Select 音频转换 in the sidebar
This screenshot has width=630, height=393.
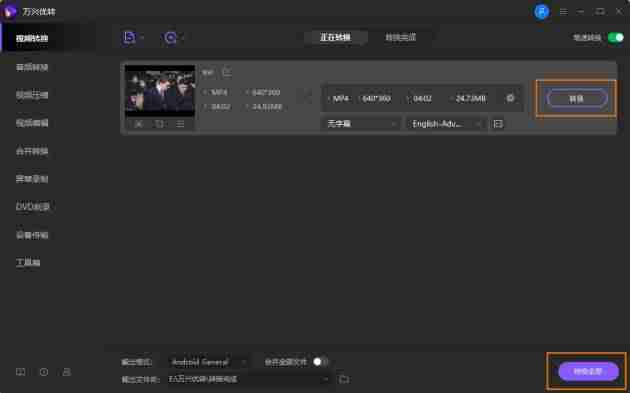click(32, 67)
